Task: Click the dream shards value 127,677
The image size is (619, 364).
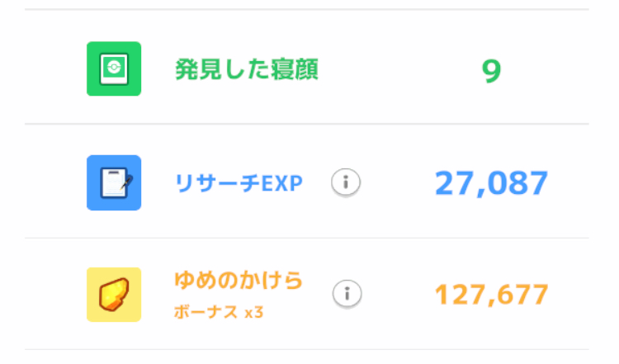Action: pyautogui.click(x=492, y=295)
